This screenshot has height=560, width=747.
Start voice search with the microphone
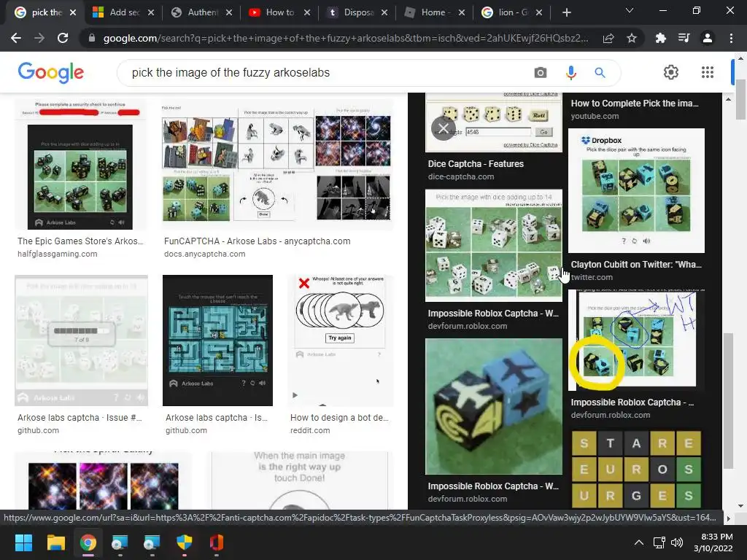(x=570, y=72)
